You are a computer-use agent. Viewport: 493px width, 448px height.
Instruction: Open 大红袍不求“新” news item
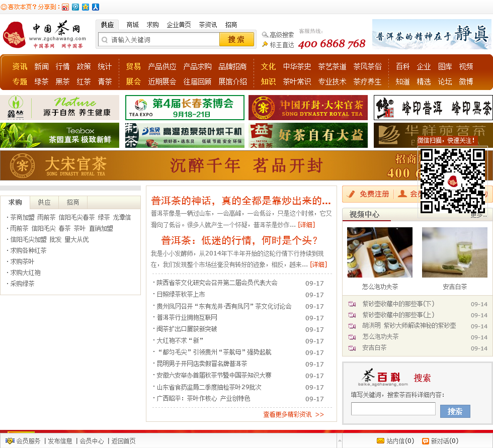click(180, 340)
